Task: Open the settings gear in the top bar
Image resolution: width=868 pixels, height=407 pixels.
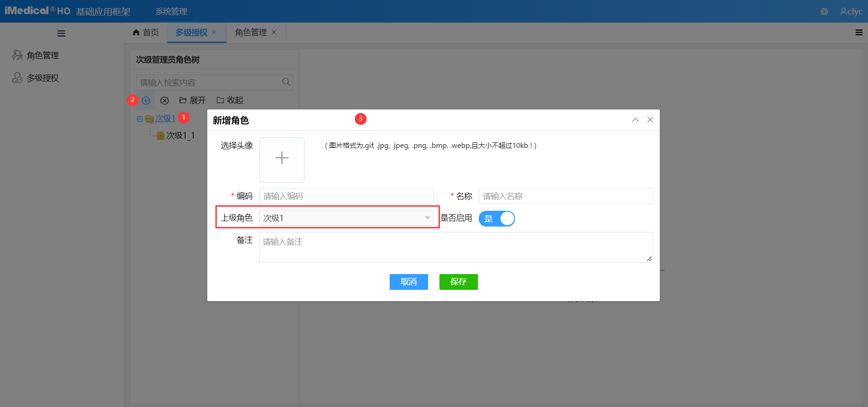Action: point(823,11)
